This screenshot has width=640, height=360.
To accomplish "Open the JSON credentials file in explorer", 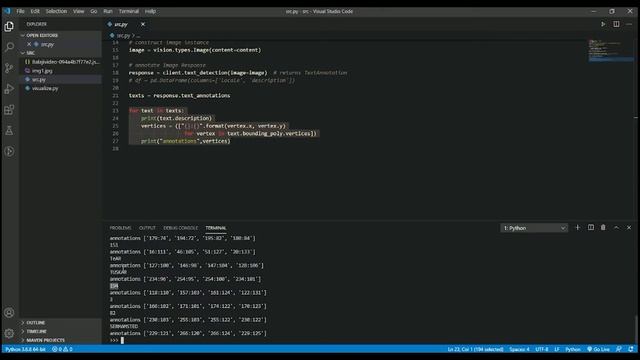I will (60, 62).
